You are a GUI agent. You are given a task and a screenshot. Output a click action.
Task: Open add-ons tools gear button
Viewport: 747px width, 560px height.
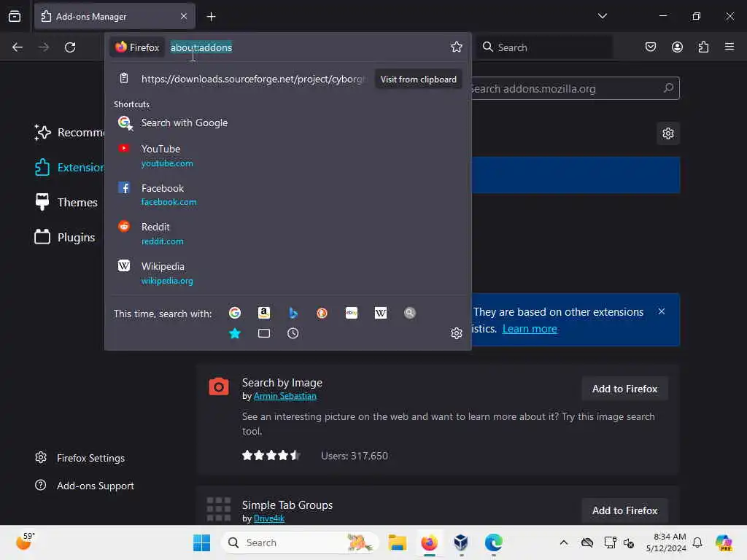[x=668, y=133]
